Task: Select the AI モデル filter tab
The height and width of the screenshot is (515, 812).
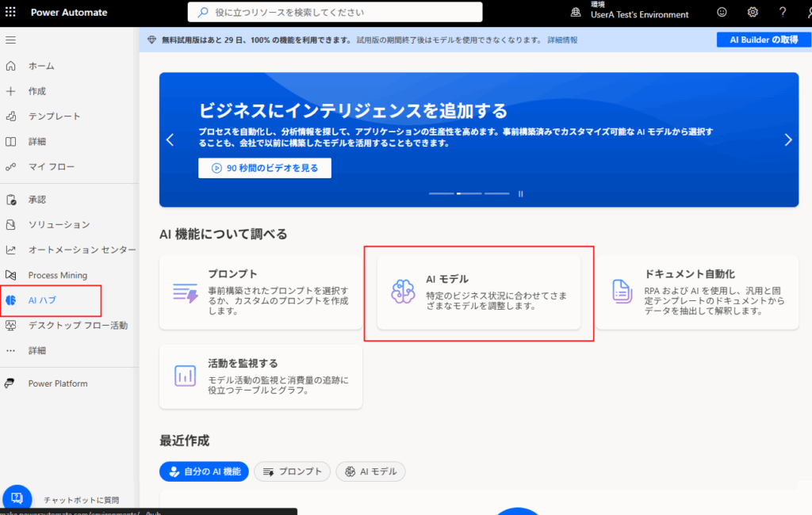Action: click(x=371, y=471)
